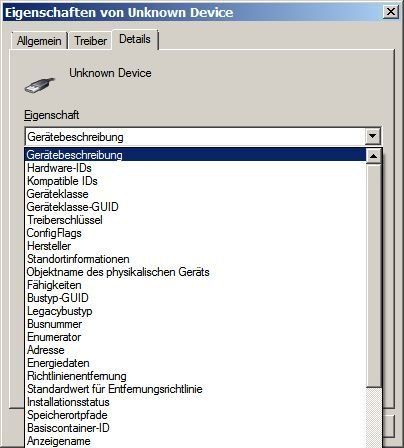Click the Gerätebeschreibung combo box field
404x448 pixels.
pyautogui.click(x=195, y=137)
